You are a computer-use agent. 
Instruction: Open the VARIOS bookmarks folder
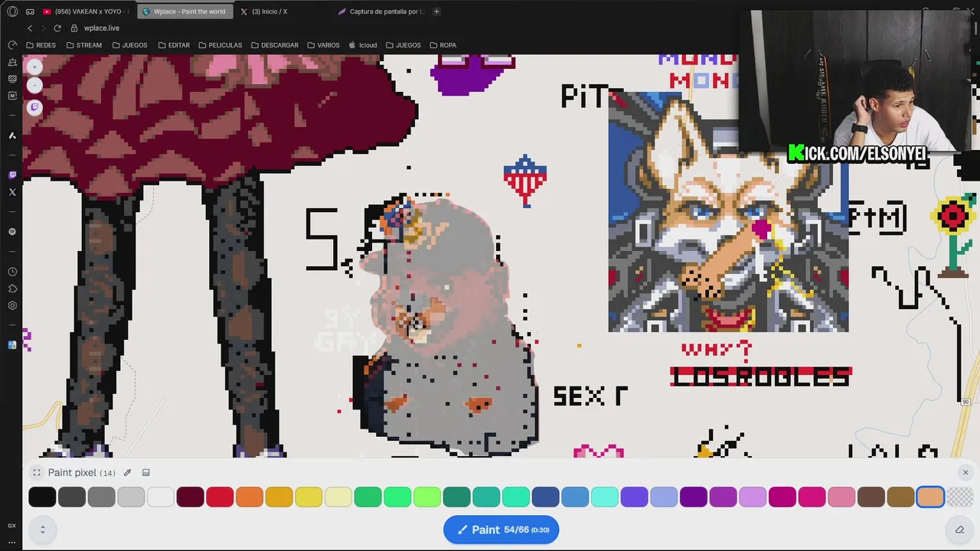pyautogui.click(x=323, y=45)
